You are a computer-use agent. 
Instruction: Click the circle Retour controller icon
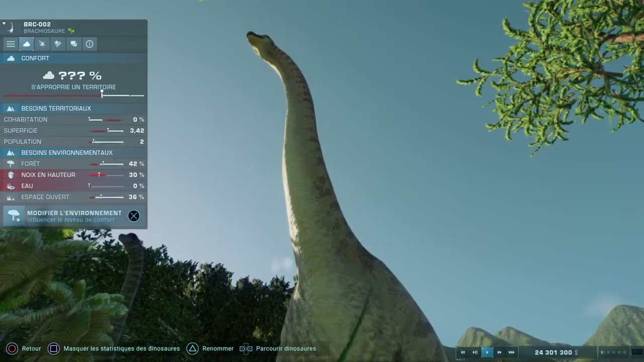pos(12,348)
